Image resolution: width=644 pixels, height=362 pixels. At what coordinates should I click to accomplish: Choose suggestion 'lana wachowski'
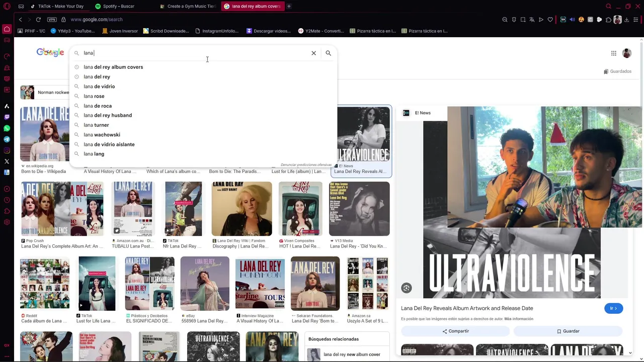click(x=203, y=135)
